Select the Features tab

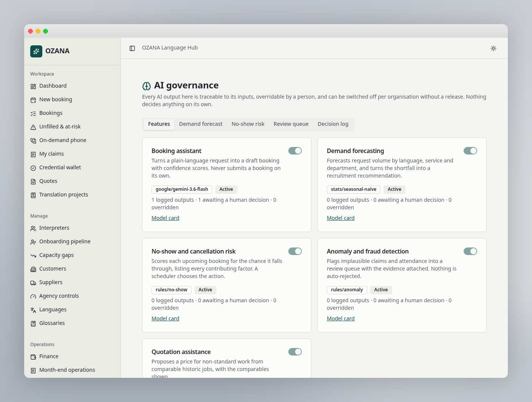point(159,124)
